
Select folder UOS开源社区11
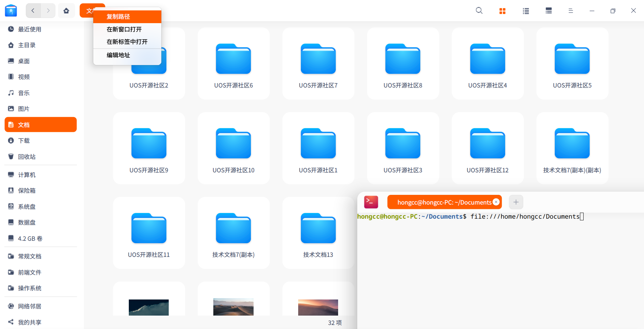point(149,233)
